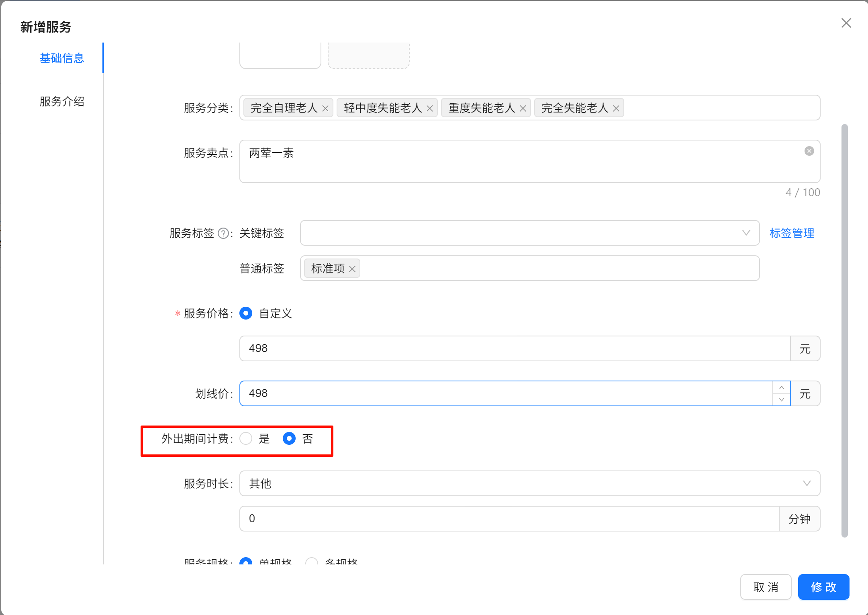The width and height of the screenshot is (868, 615).
Task: Click the dialog's vertical scrollbar
Action: [x=844, y=330]
